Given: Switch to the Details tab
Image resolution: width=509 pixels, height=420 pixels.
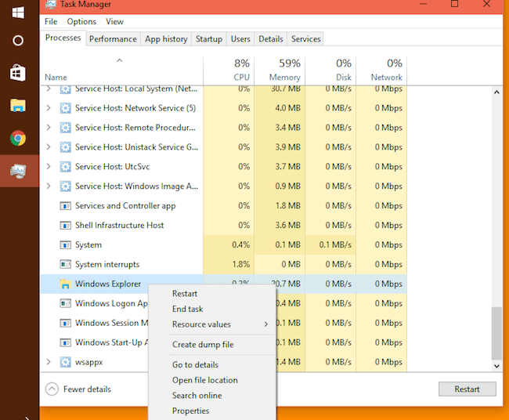Looking at the screenshot, I should click(x=271, y=38).
